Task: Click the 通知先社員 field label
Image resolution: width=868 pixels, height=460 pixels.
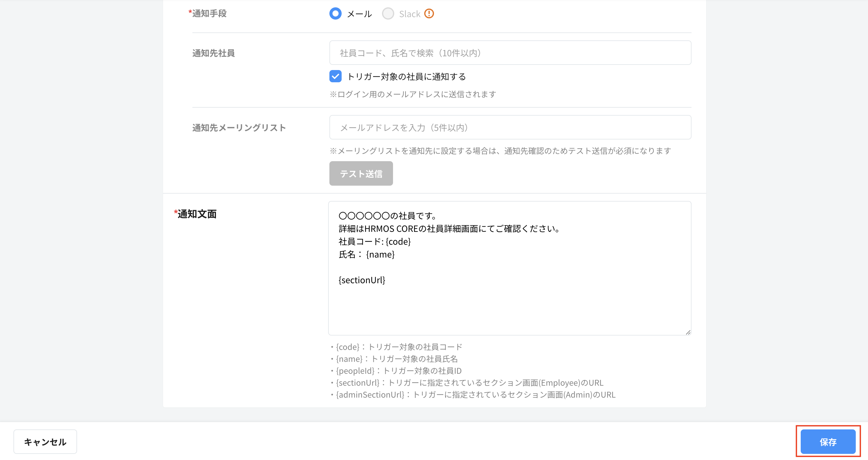Action: [x=213, y=53]
